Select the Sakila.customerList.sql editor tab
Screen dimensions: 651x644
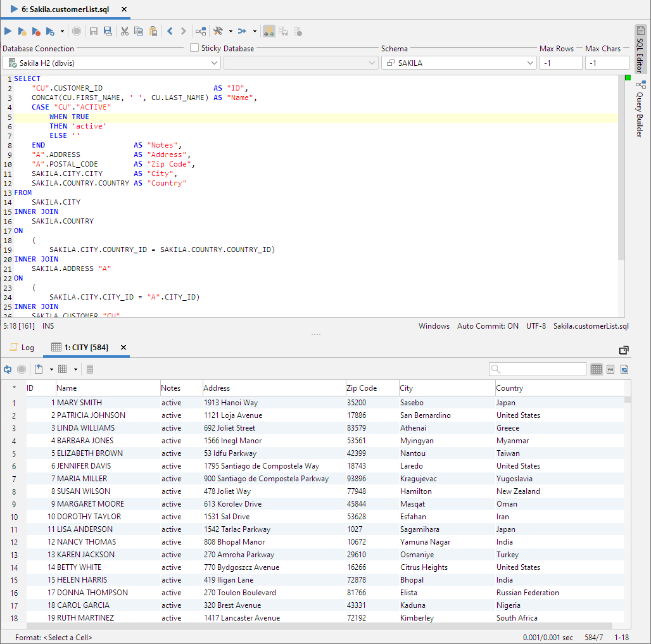click(68, 9)
